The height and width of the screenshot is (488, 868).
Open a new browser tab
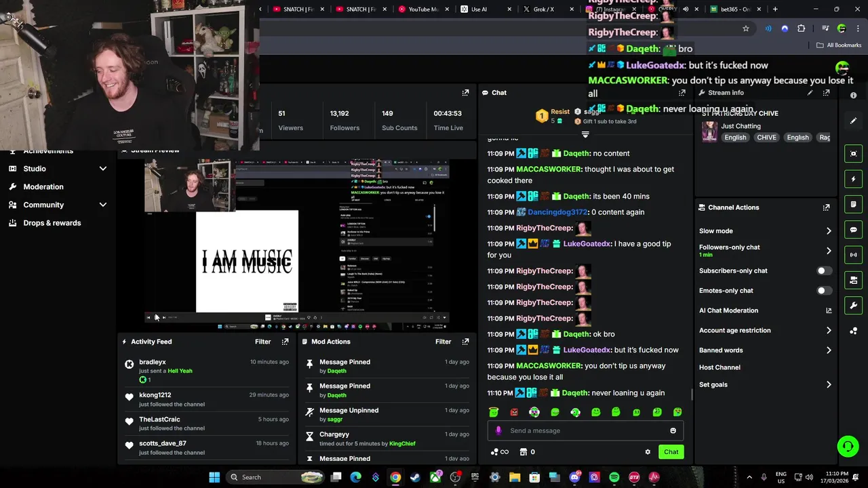pos(775,9)
